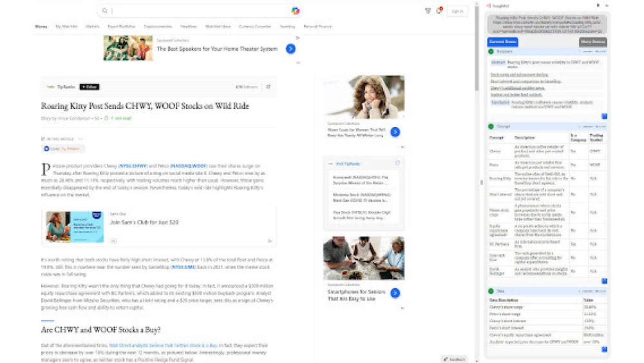Click info icon on Visit TipRanks card
Screen dimensions: 644x363
[397, 163]
